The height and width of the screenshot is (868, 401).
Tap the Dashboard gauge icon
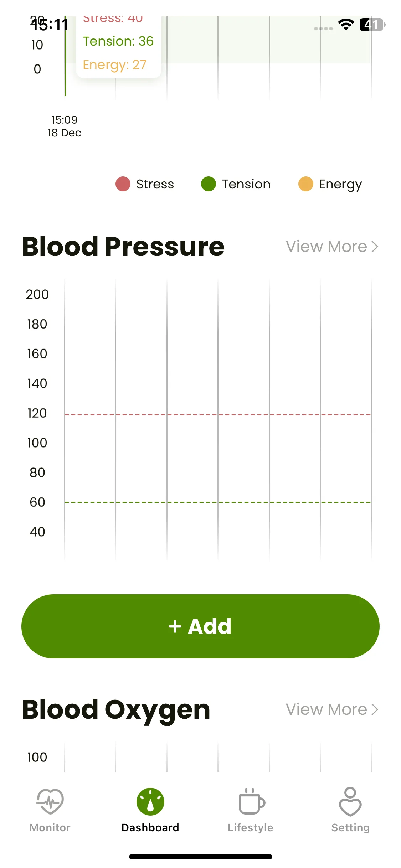pos(150,801)
